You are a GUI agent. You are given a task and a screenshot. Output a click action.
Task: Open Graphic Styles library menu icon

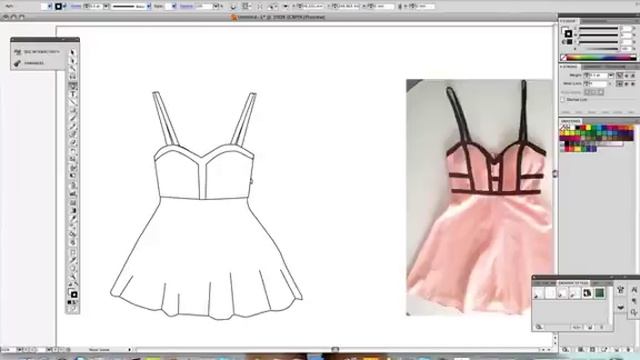pyautogui.click(x=539, y=327)
